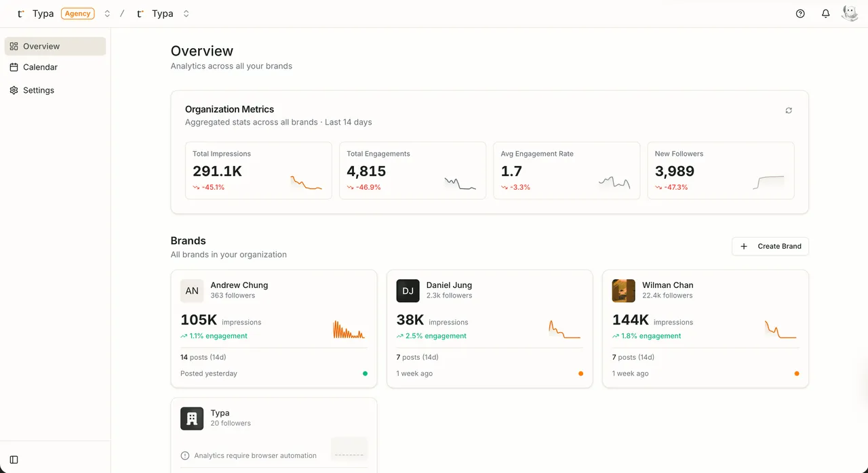Image resolution: width=868 pixels, height=473 pixels.
Task: Click the orange status dot on Daniel Jung card
Action: point(580,373)
